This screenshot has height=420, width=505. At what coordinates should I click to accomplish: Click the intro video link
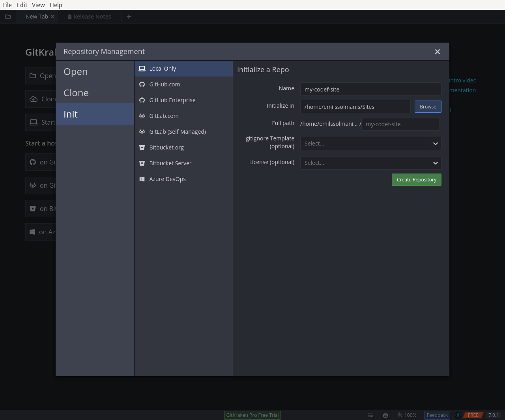click(463, 80)
